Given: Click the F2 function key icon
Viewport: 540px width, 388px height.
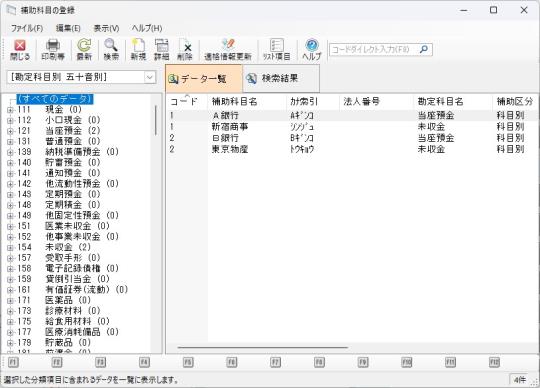Looking at the screenshot, I should (x=57, y=362).
